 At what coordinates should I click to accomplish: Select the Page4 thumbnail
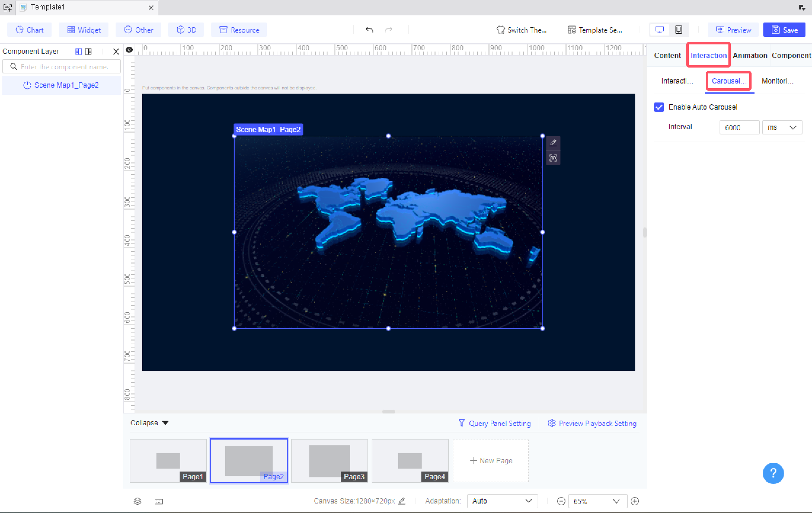(x=410, y=460)
